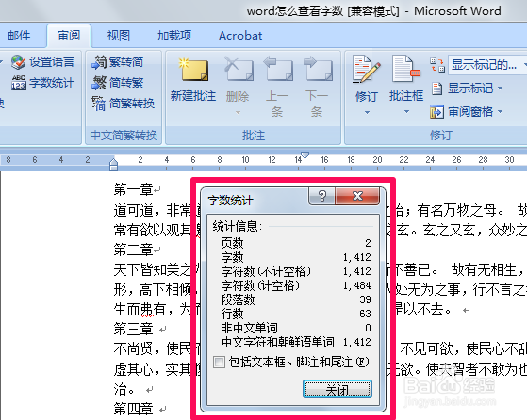Enable 包括文本框、脚注和尾注 checkbox
Screen dimensions: 527x420
[x=219, y=363]
